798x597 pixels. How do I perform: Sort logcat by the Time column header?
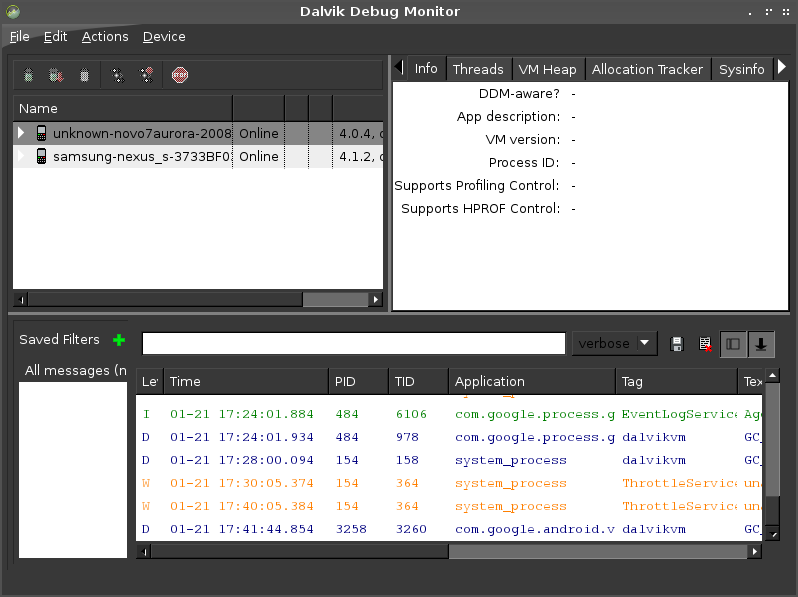pos(246,381)
